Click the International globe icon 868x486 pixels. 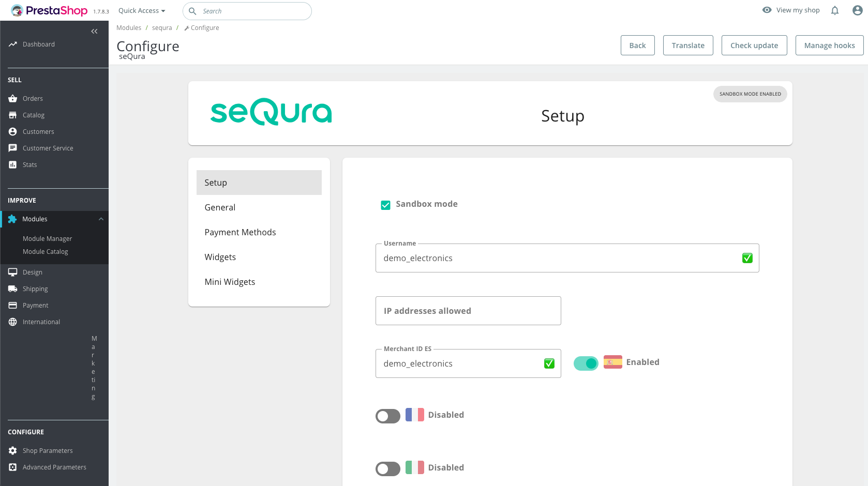coord(13,322)
